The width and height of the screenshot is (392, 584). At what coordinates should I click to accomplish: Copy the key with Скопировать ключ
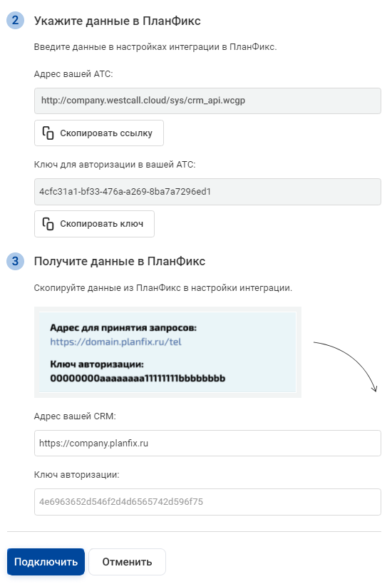coord(94,224)
